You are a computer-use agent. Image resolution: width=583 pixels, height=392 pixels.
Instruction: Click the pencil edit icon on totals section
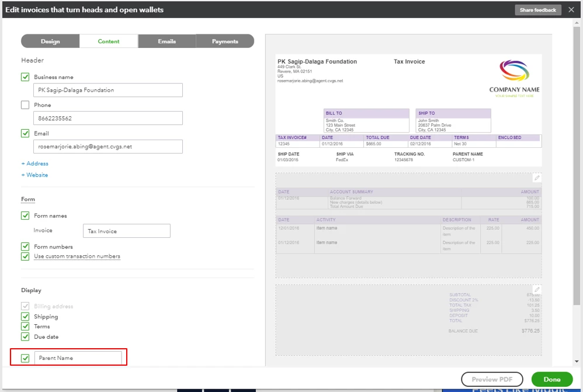537,289
